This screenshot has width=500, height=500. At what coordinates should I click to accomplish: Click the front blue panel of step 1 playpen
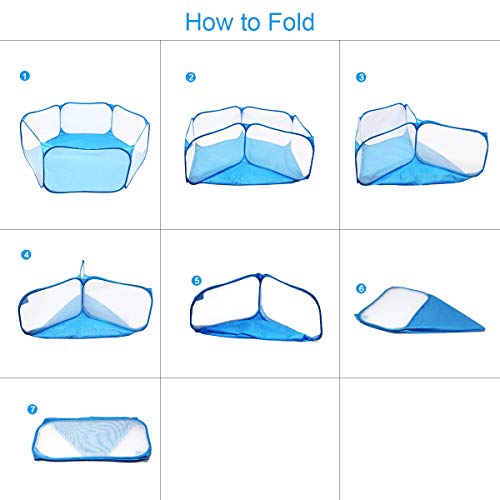pos(86,169)
